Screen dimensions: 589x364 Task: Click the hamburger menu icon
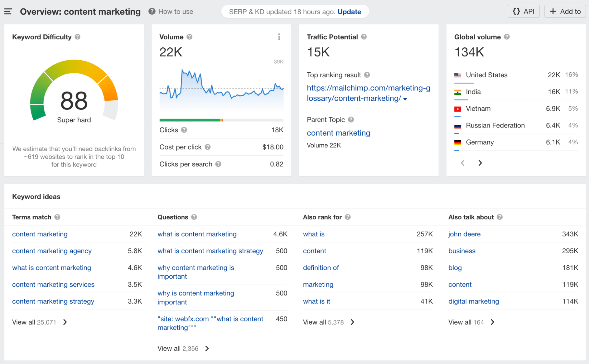9,11
